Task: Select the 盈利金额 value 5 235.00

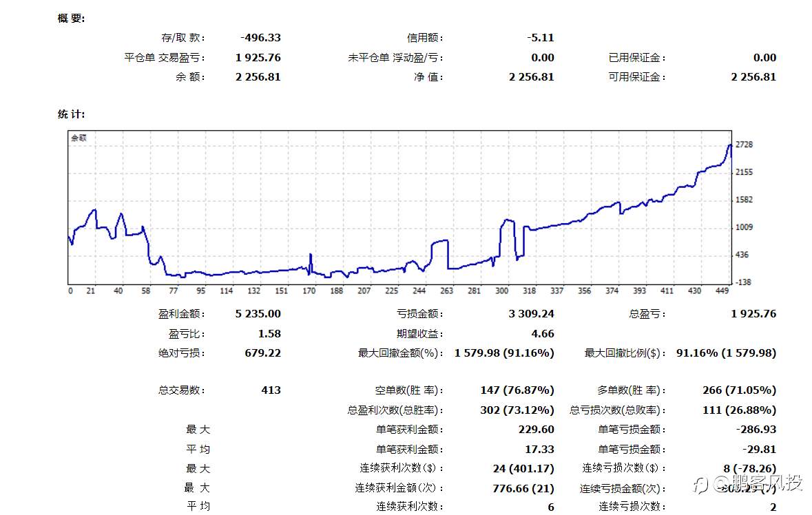Action: 258,314
